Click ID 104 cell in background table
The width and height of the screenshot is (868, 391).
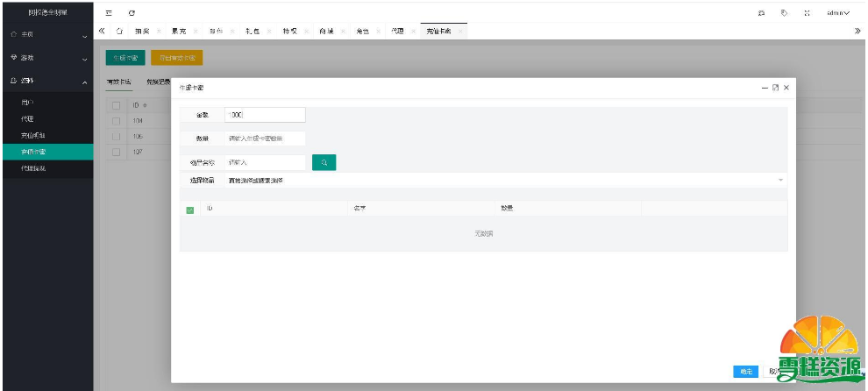point(138,120)
